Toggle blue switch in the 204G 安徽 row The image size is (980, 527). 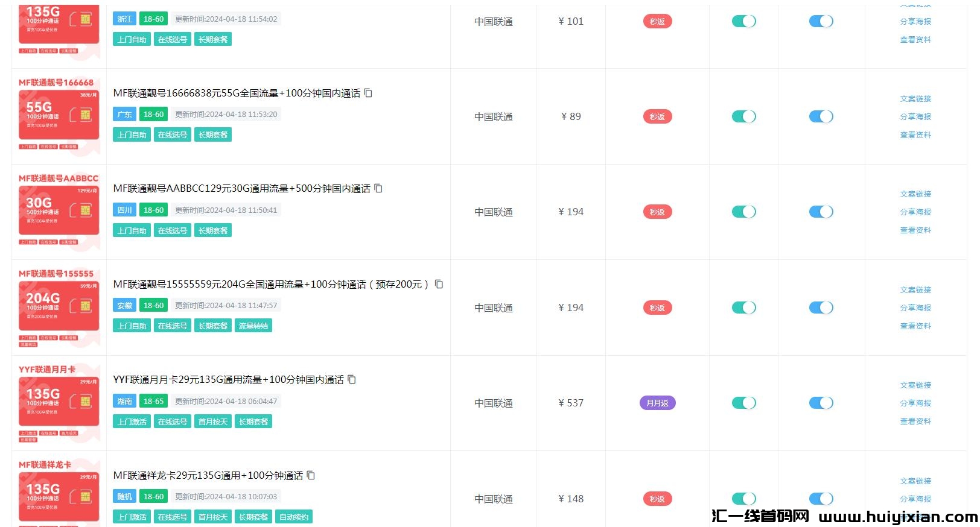click(x=821, y=308)
